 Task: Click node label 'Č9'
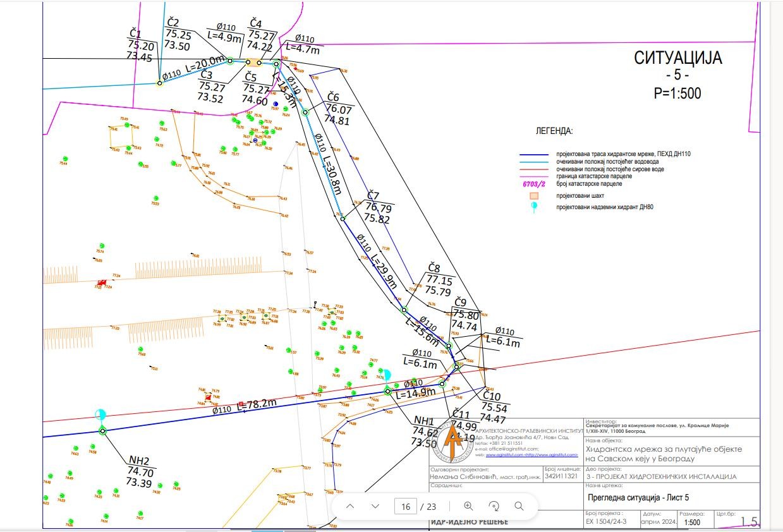pos(460,302)
